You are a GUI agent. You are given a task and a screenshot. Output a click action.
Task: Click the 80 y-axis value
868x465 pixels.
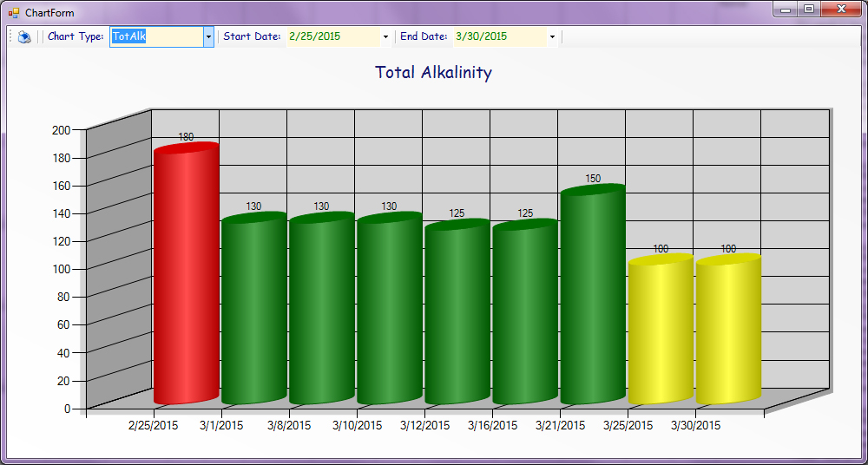point(63,297)
